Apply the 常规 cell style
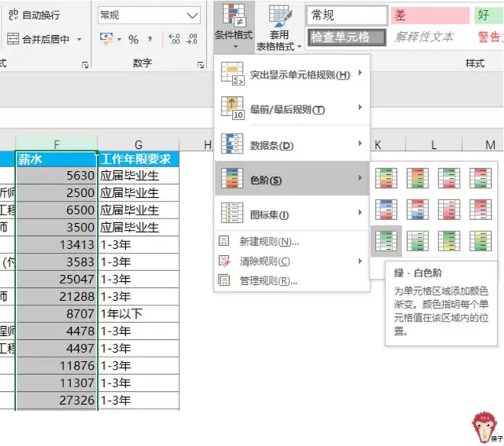This screenshot has width=504, height=446. tap(347, 15)
